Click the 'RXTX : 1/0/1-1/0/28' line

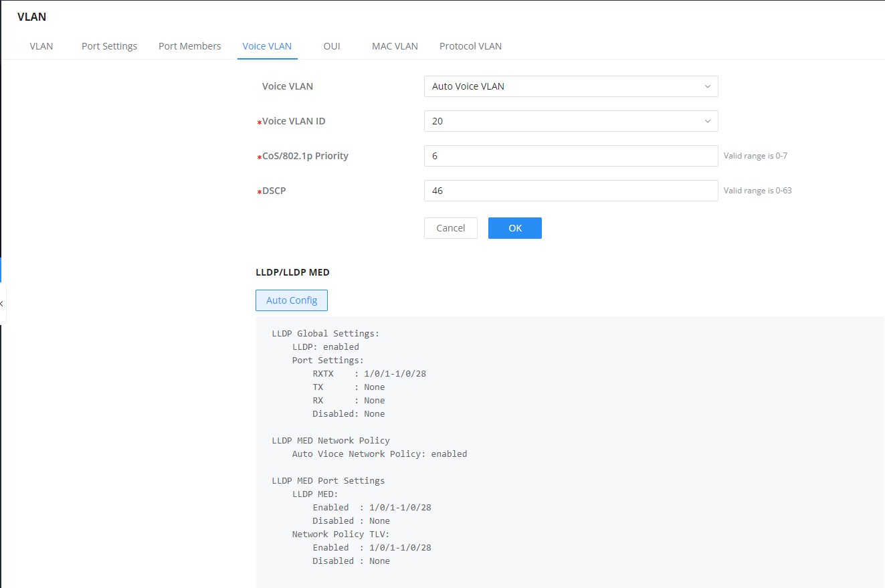pos(369,373)
